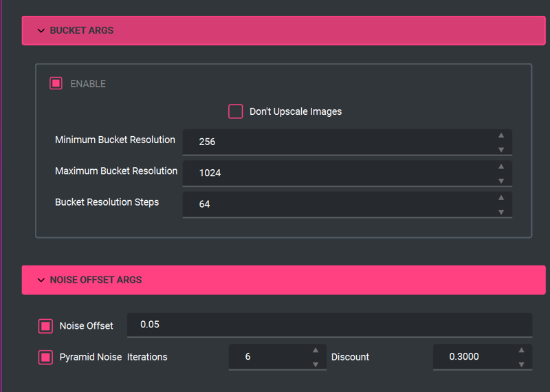Screen dimensions: 550x392
Task: Disable the bucket ENABLE checkbox
Action: (56, 83)
